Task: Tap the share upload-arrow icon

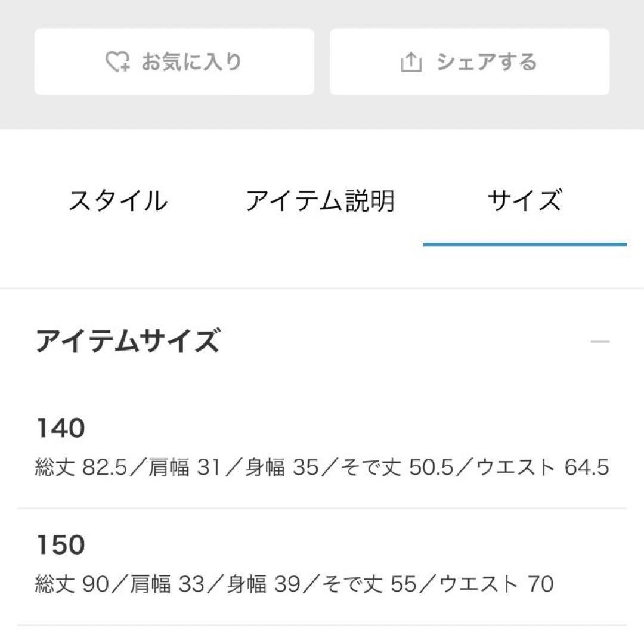Action: click(x=411, y=60)
